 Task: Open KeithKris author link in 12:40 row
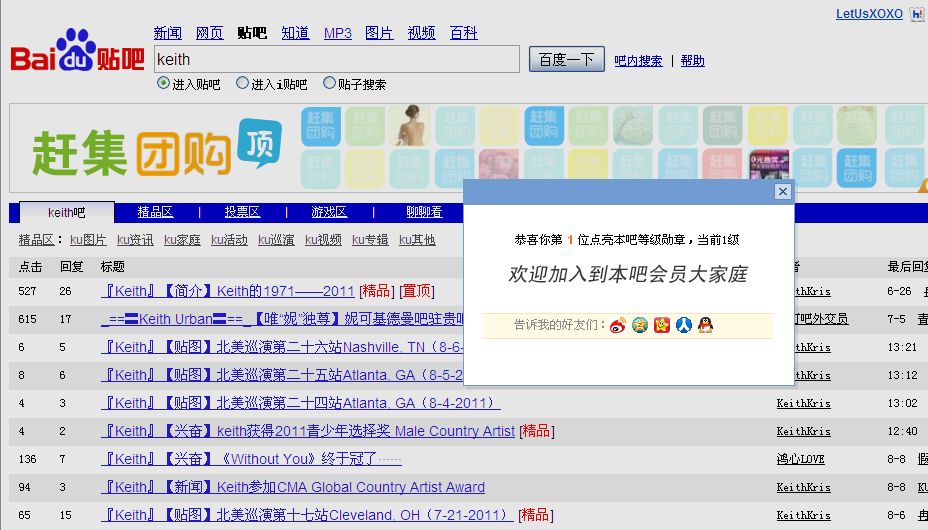tap(804, 431)
